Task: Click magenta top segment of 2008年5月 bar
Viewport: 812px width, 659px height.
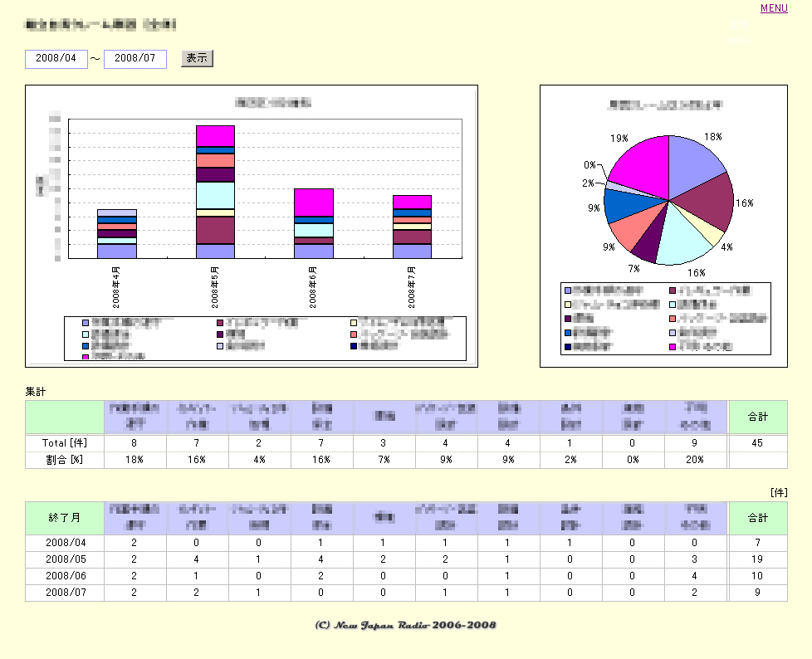Action: coord(215,135)
